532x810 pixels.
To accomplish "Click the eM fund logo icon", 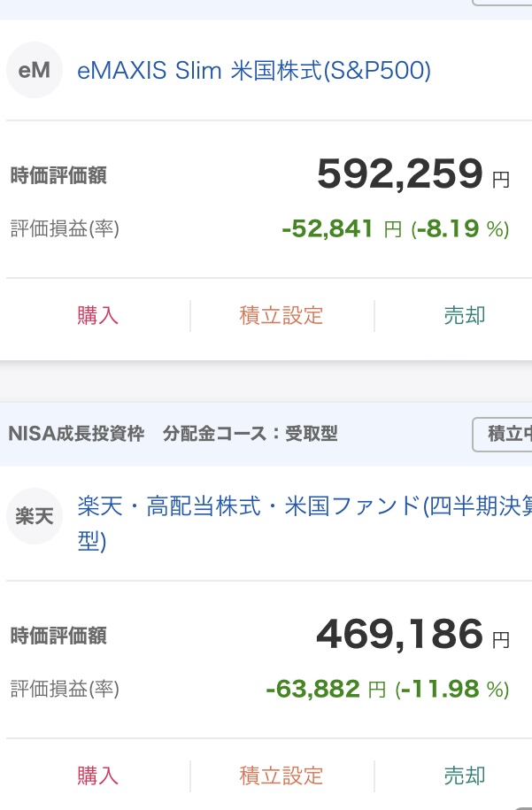I will pos(35,70).
